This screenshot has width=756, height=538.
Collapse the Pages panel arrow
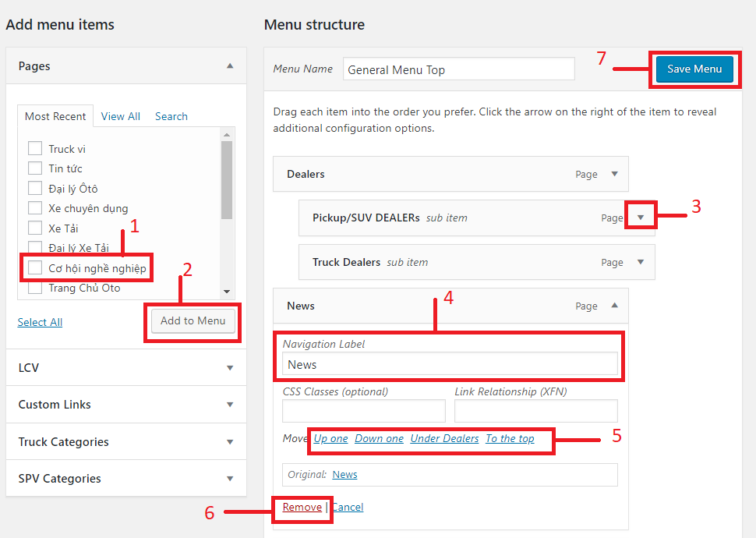point(230,65)
